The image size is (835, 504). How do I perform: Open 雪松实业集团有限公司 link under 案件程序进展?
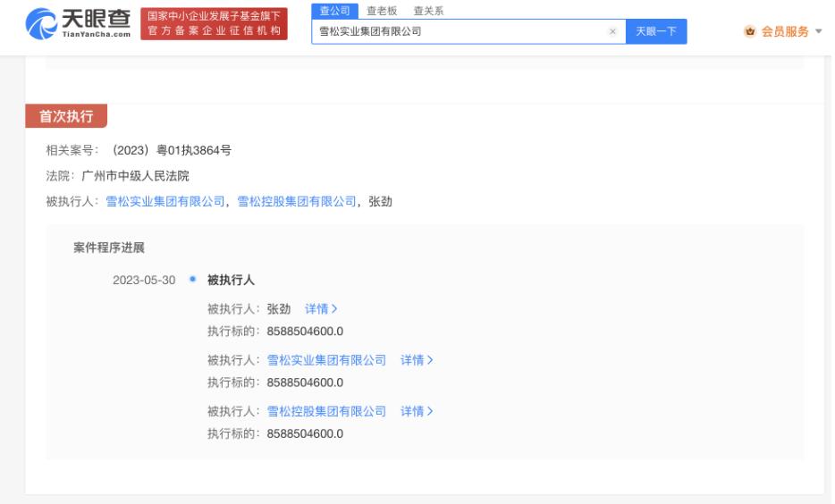326,360
